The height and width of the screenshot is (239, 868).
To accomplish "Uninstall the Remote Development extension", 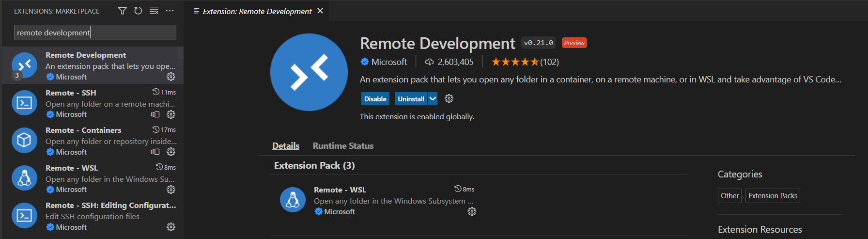I will [x=411, y=99].
